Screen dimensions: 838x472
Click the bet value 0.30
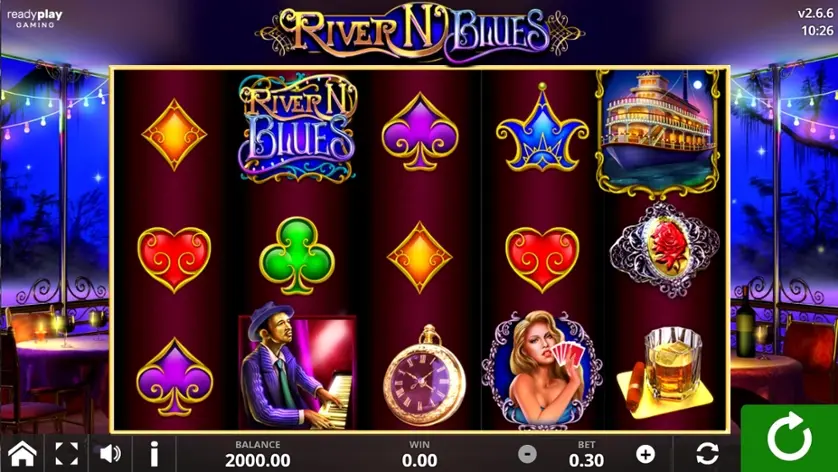[x=586, y=460]
